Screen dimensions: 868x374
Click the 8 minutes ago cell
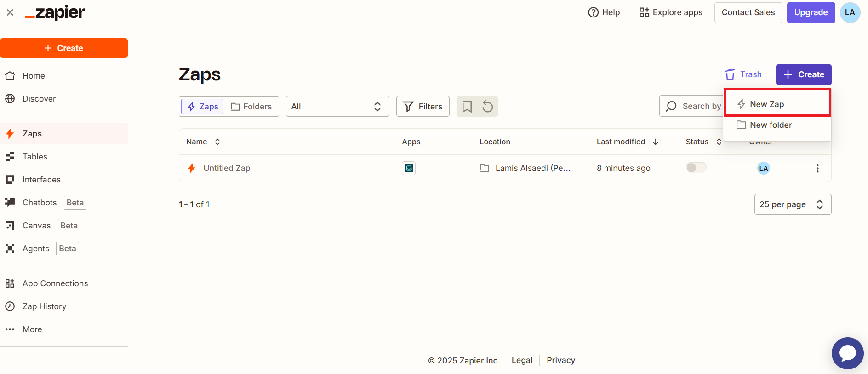tap(623, 168)
